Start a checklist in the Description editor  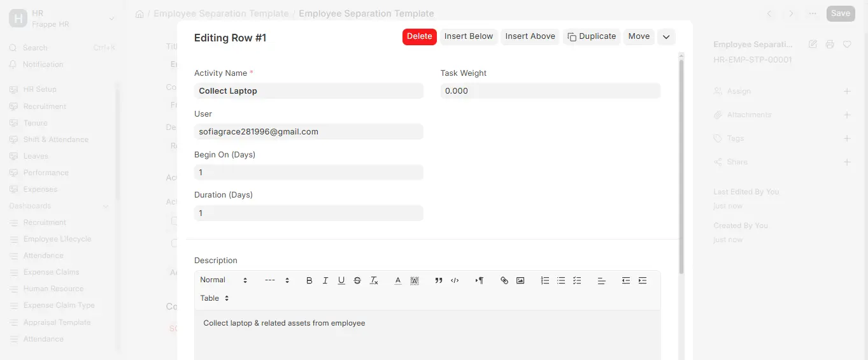(x=577, y=280)
